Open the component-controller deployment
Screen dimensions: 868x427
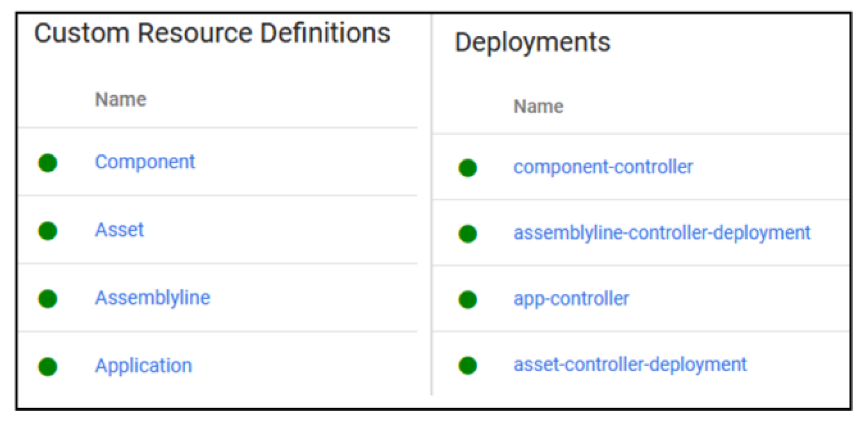[603, 167]
